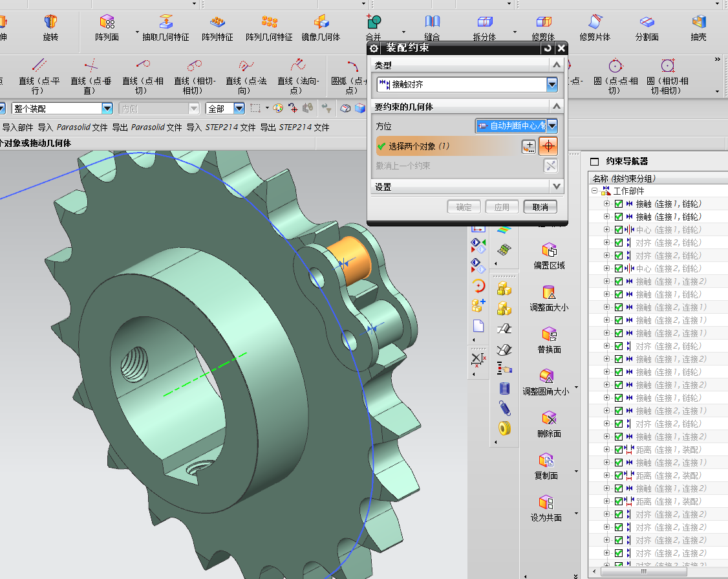The image size is (728, 579).
Task: Click the point constructor crosshair button in dialog
Action: point(548,146)
